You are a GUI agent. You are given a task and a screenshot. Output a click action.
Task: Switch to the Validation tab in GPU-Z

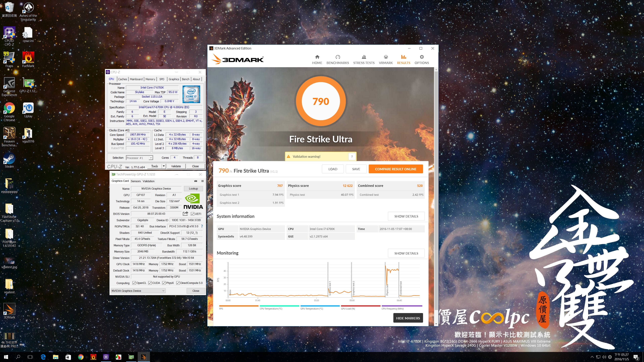(148, 181)
